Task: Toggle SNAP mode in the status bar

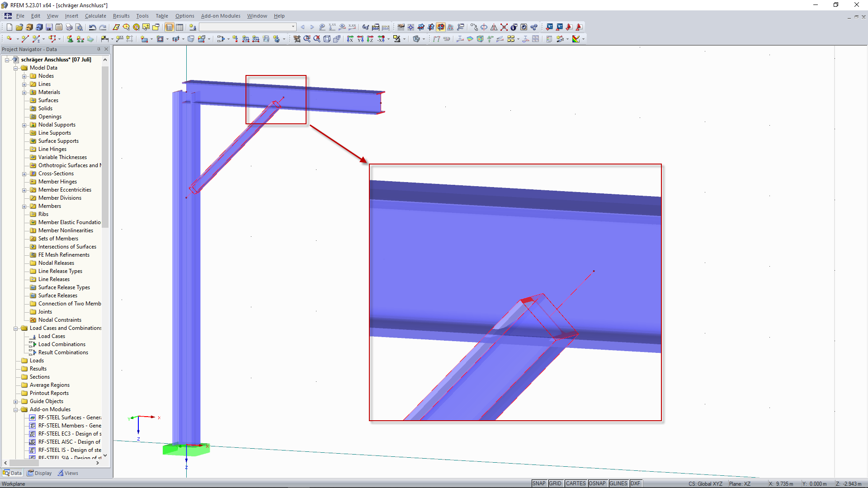Action: pyautogui.click(x=539, y=483)
